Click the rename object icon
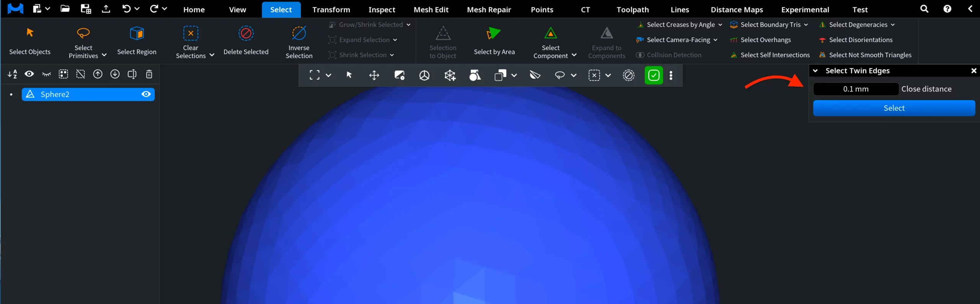The height and width of the screenshot is (304, 980). (132, 74)
